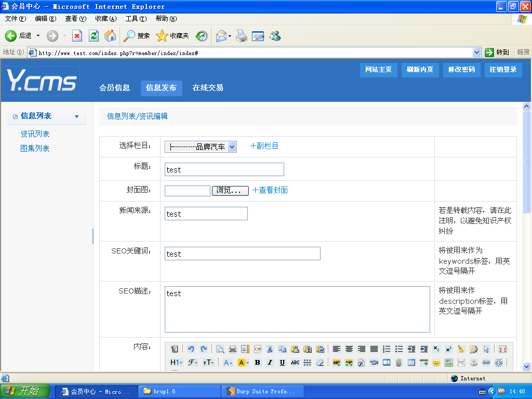Apply italic formatting in the editor
The width and height of the screenshot is (532, 399).
(270, 362)
